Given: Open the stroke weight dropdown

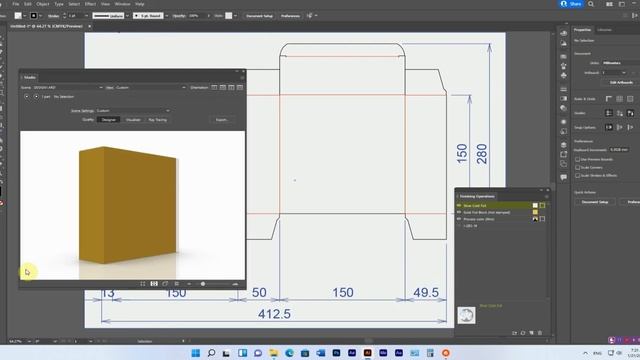Looking at the screenshot, I should tap(86, 16).
